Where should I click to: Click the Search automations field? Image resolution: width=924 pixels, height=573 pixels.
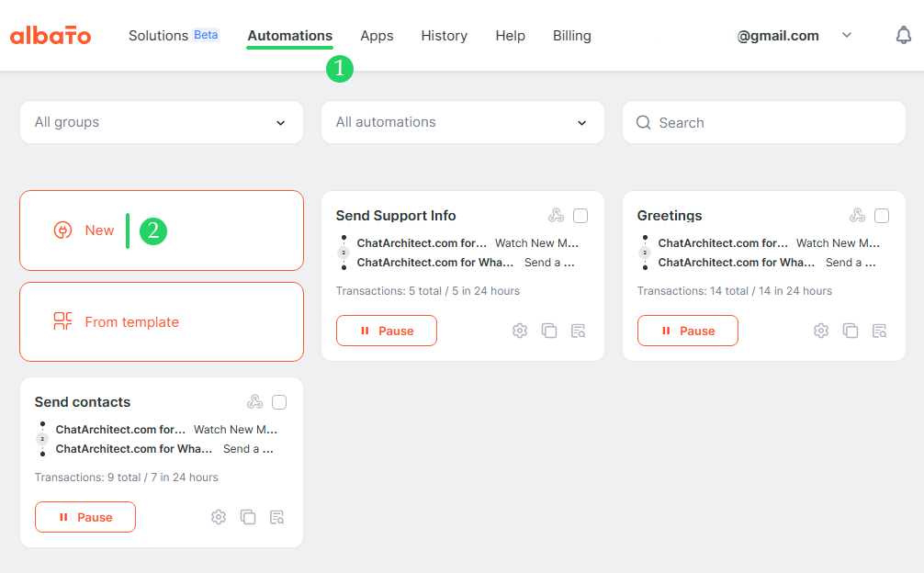click(x=763, y=122)
